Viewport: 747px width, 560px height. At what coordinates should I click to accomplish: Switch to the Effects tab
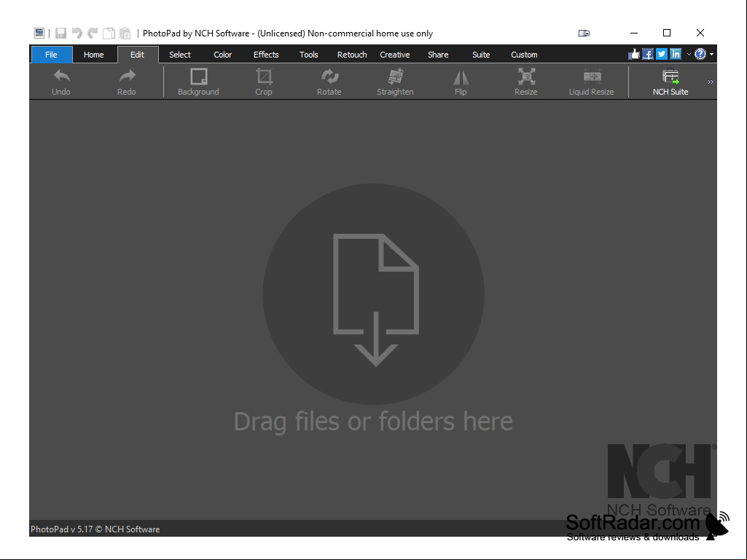(x=266, y=55)
